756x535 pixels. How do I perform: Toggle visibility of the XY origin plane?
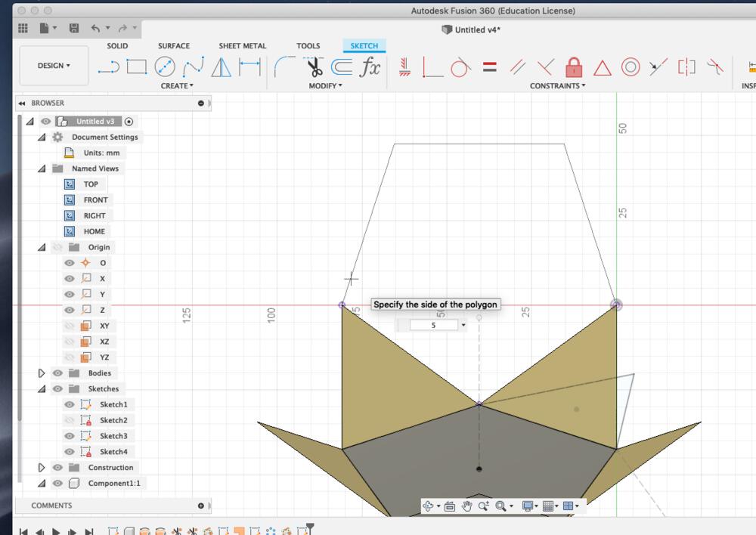coord(69,326)
